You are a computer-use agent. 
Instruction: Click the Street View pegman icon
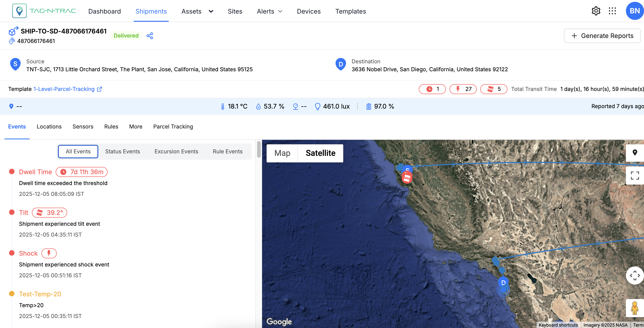coord(635,308)
